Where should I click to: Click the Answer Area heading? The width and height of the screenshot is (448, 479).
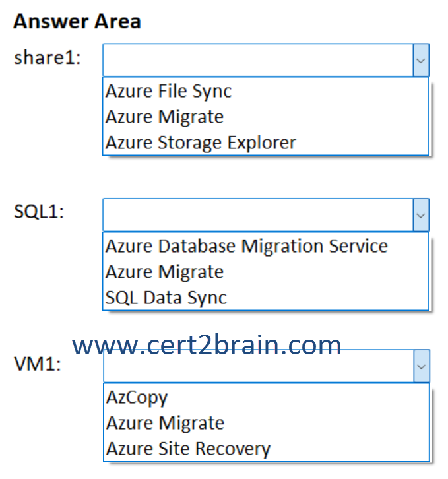pos(77,22)
